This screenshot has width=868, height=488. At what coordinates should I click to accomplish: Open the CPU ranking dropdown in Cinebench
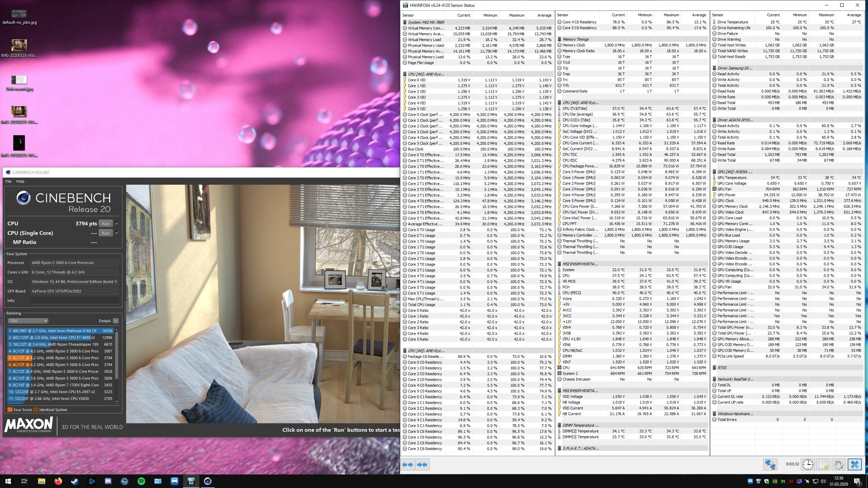pos(28,321)
